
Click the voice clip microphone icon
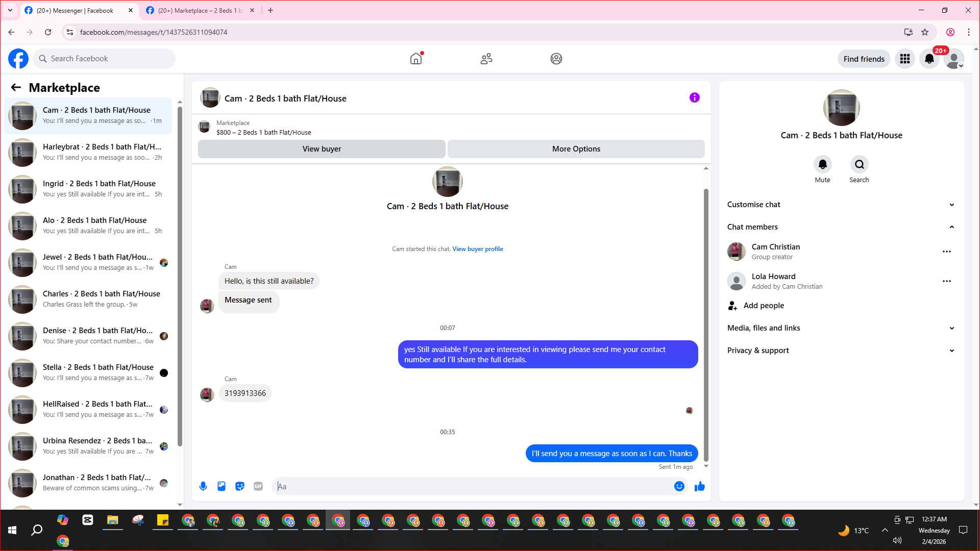pyautogui.click(x=203, y=486)
